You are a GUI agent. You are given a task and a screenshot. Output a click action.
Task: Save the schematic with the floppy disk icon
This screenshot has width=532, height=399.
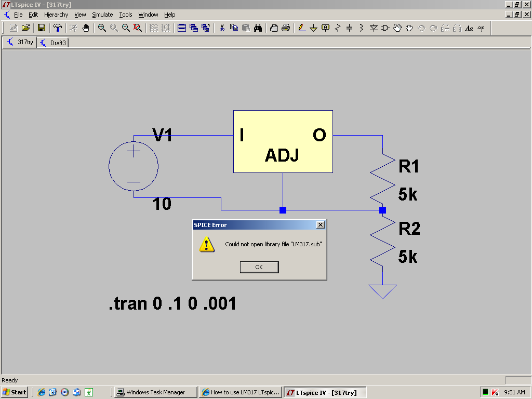42,28
